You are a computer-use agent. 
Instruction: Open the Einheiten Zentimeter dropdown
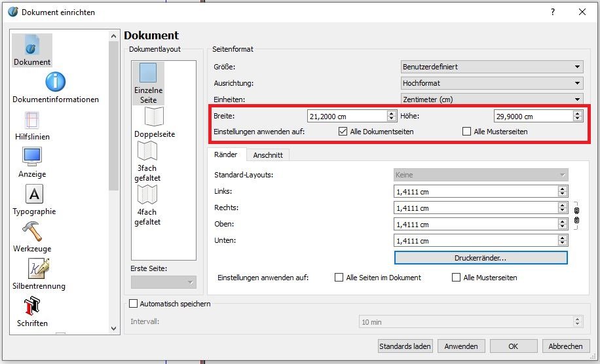(492, 100)
